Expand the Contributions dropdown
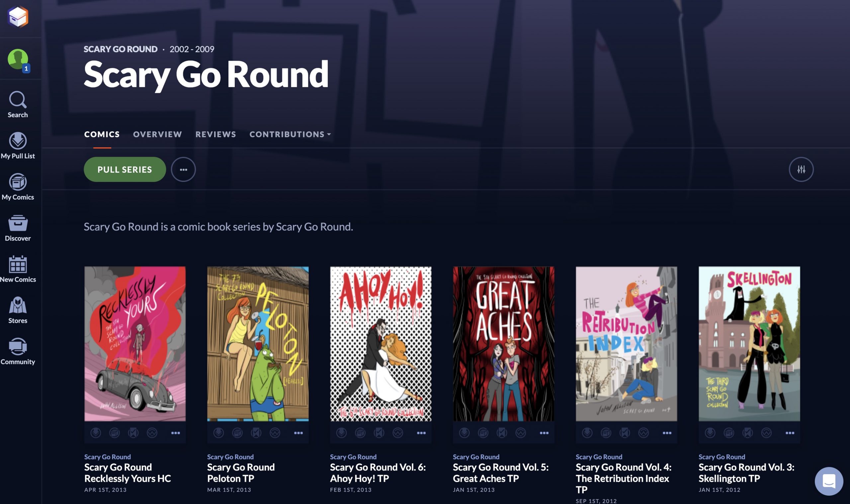Screen dimensions: 850x504 click(x=290, y=134)
